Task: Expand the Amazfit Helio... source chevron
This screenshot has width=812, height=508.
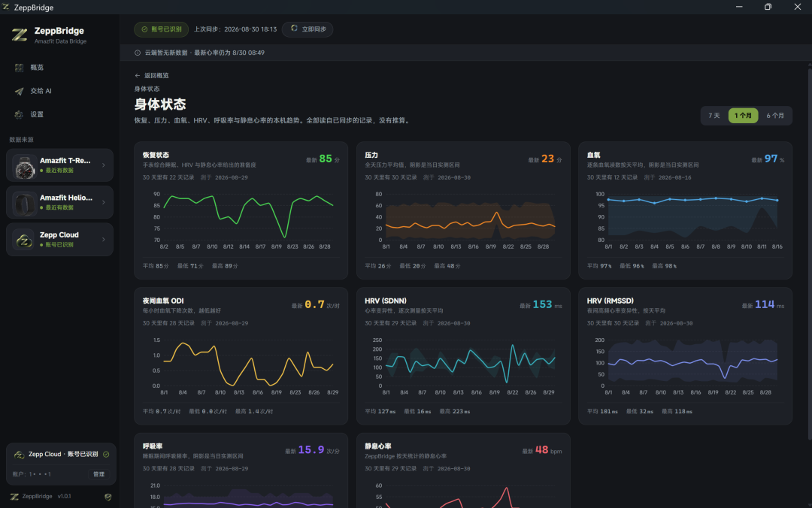Action: point(104,202)
